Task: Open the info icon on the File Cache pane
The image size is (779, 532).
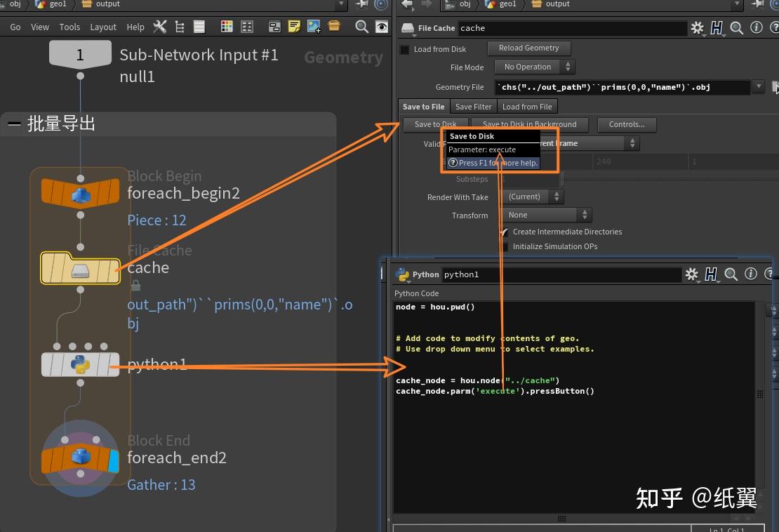Action: tap(757, 28)
